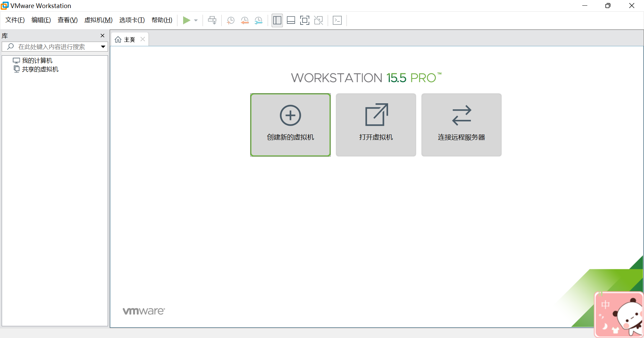Viewport: 644px width, 338px height.
Task: Click the green Power On play button
Action: point(186,20)
